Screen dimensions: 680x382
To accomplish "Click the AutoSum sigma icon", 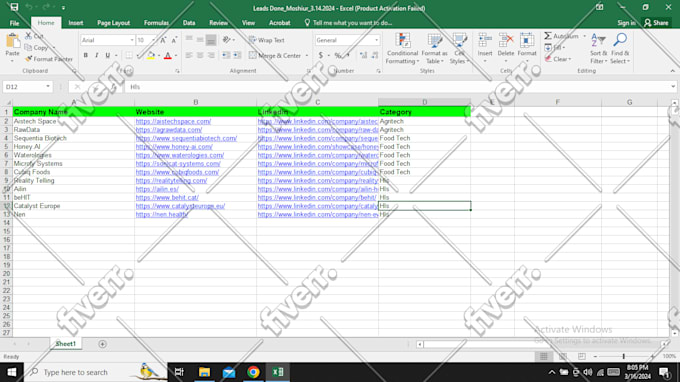I will click(548, 36).
